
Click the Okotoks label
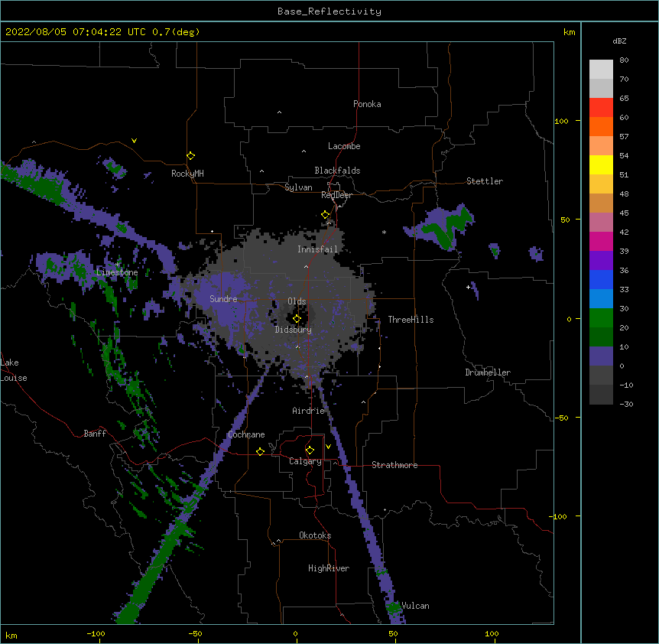pyautogui.click(x=315, y=535)
